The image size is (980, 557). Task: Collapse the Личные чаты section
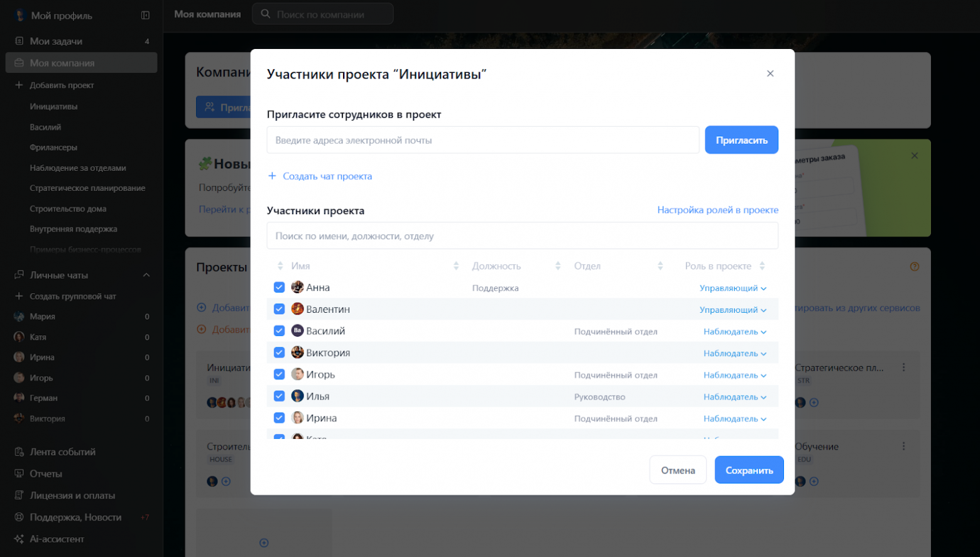(x=146, y=275)
